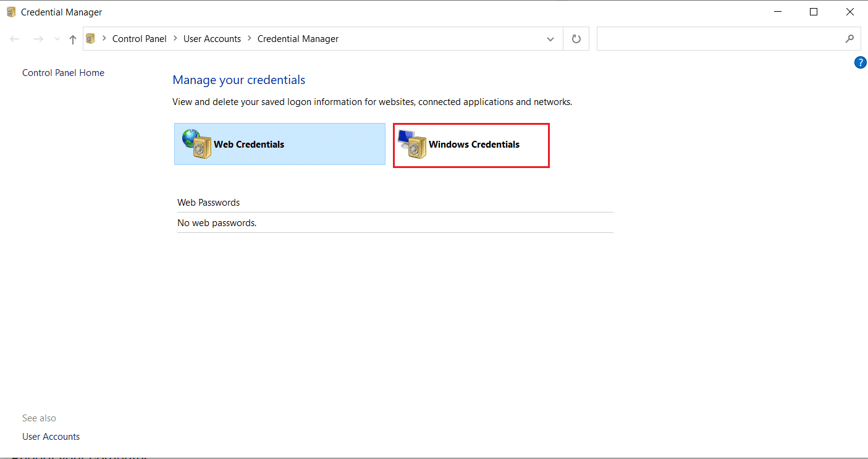Viewport: 868px width, 459px height.
Task: Navigate to User Accounts via breadcrumb
Action: coord(213,38)
